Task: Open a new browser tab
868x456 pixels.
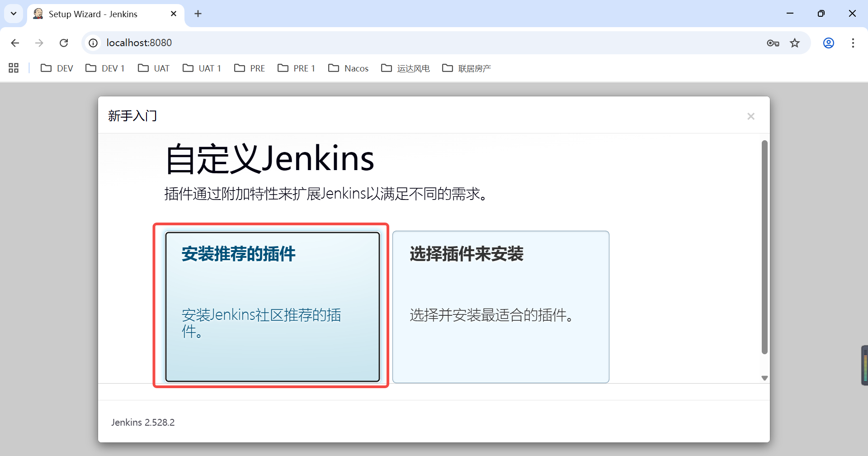Action: click(x=198, y=14)
